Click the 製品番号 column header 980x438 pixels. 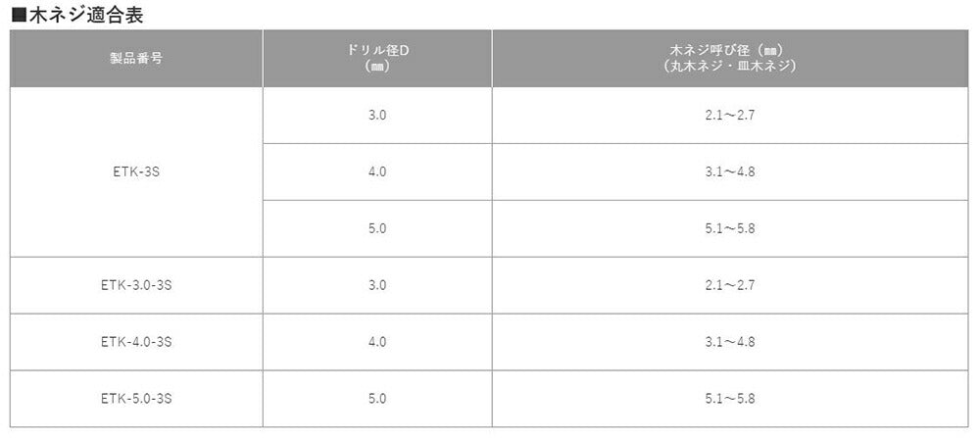pyautogui.click(x=136, y=58)
